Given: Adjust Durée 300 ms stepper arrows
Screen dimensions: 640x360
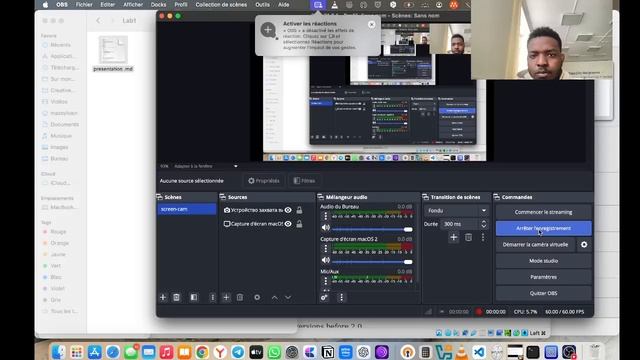Looking at the screenshot, I should click(484, 224).
